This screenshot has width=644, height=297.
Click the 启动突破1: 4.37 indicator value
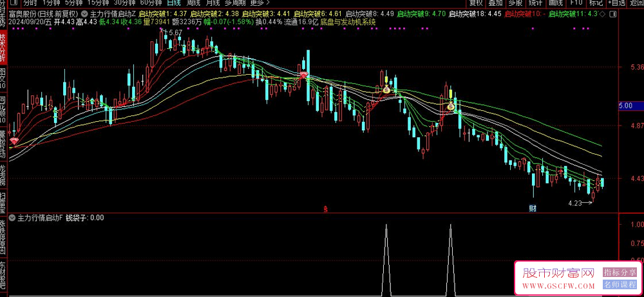[164, 14]
